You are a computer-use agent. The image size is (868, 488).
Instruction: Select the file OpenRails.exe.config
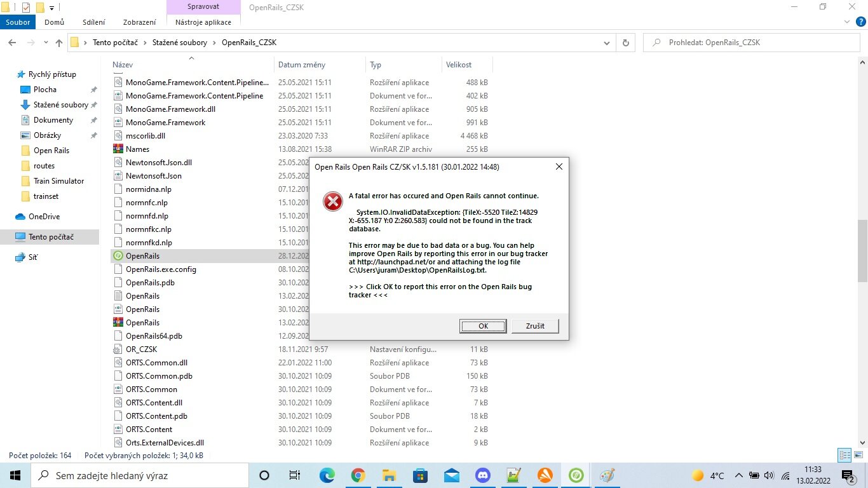click(x=161, y=269)
